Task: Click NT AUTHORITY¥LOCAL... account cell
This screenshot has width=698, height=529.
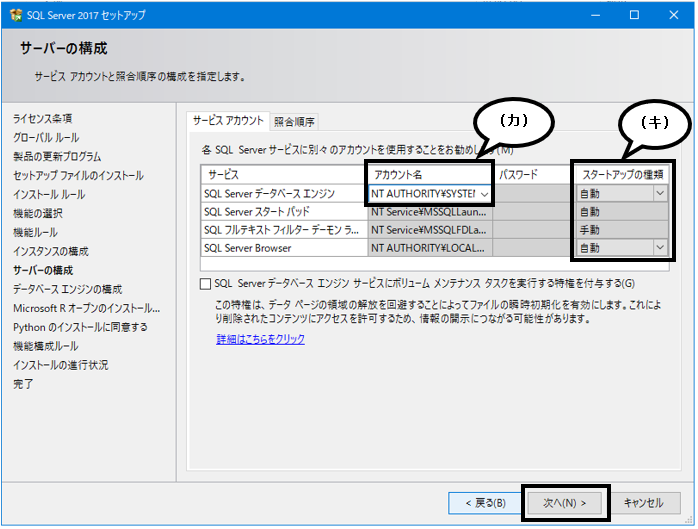Action: [x=430, y=248]
